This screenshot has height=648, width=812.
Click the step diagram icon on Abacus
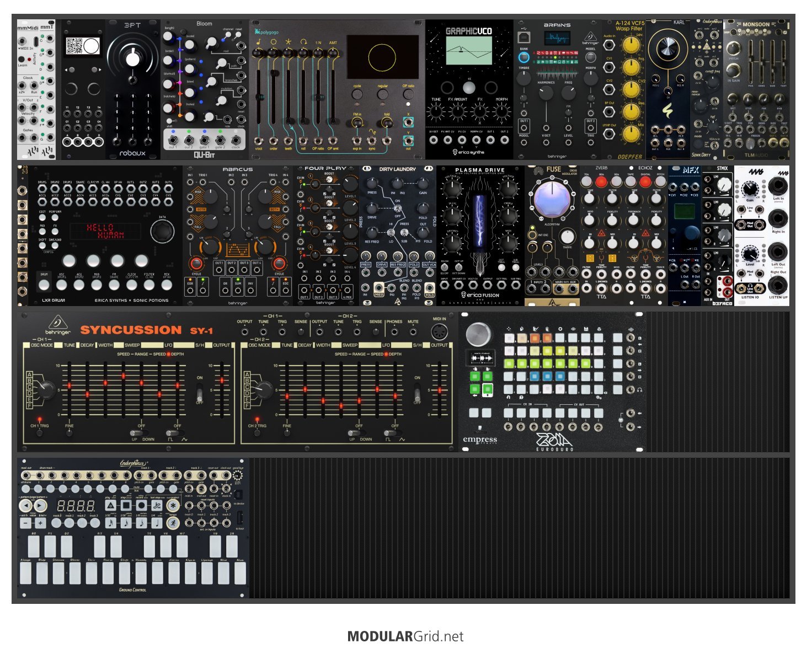[x=238, y=250]
